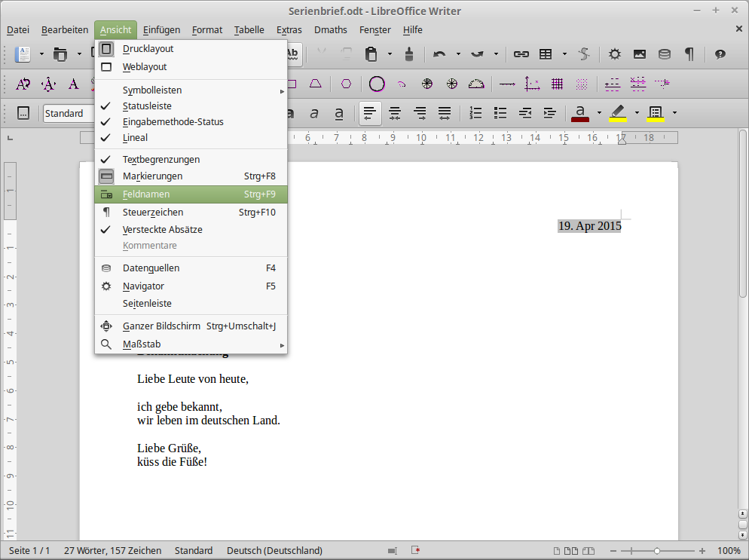Viewport: 749px width, 560px height.
Task: Click the Standard paragraph style box
Action: pyautogui.click(x=68, y=113)
